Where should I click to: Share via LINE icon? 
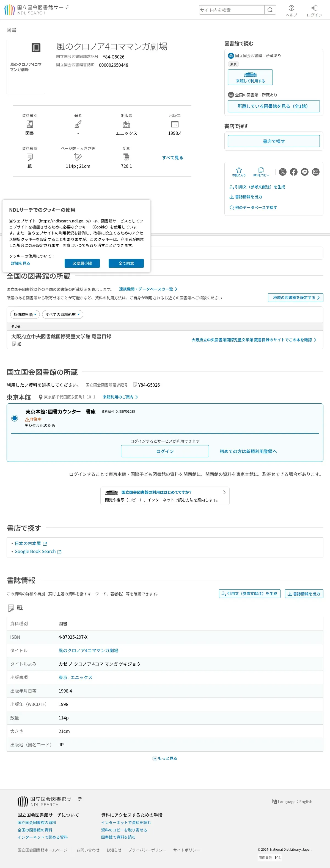[305, 172]
